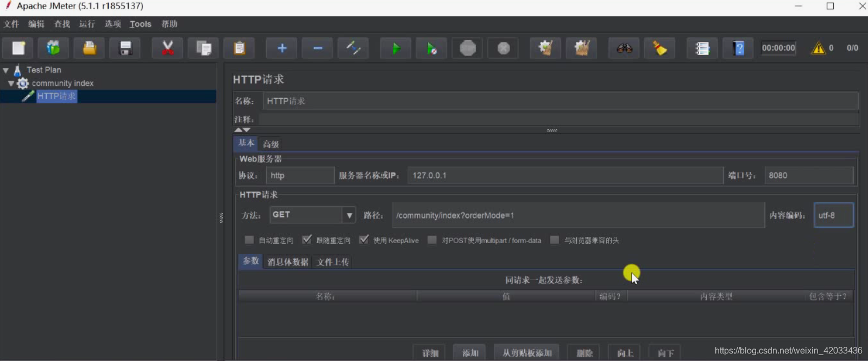The image size is (868, 361).
Task: Open the Tools menu
Action: click(x=141, y=24)
